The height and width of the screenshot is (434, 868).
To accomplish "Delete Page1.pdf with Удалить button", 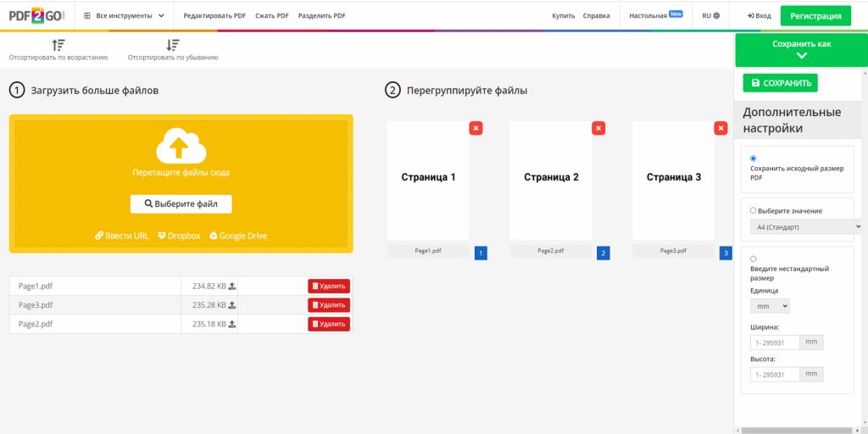I will coord(329,287).
